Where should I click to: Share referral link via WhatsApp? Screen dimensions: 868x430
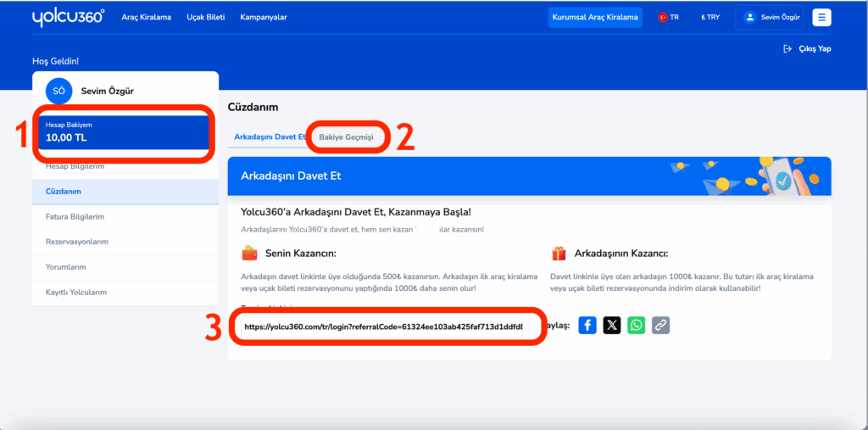[636, 326]
